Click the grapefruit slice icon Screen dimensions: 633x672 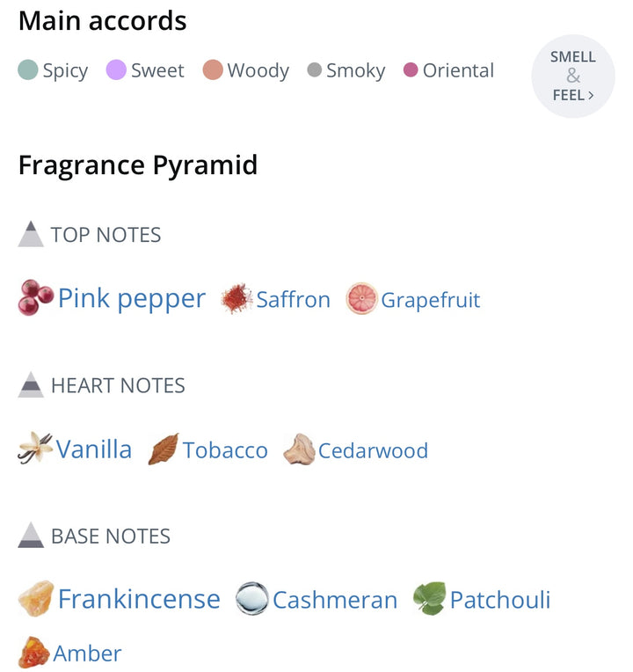[361, 299]
